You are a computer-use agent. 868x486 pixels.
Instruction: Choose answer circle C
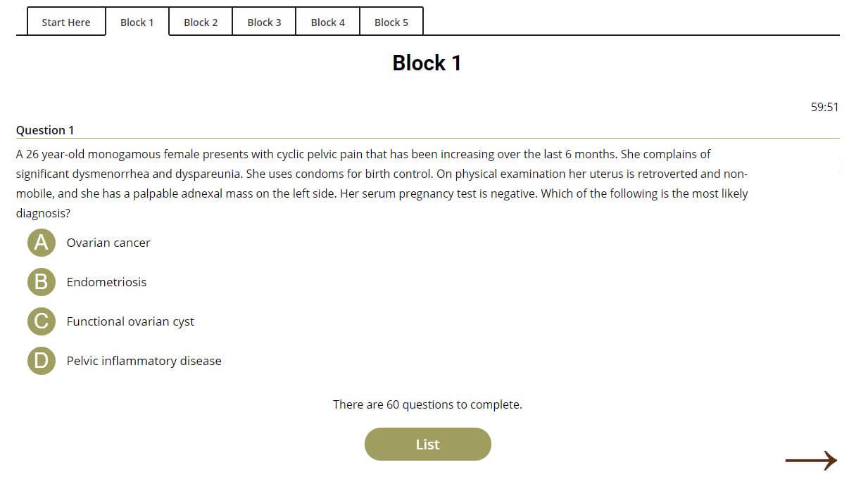pos(42,321)
